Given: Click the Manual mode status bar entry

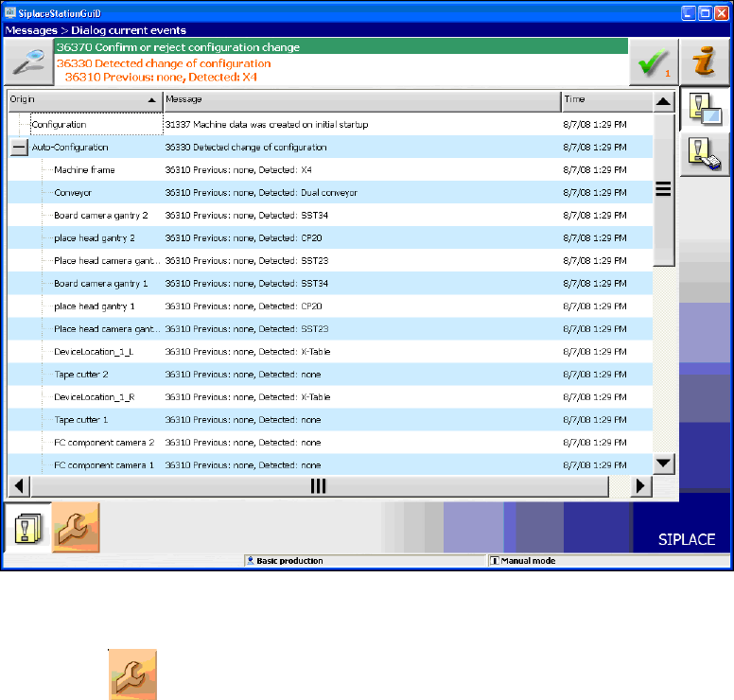Looking at the screenshot, I should coord(608,560).
